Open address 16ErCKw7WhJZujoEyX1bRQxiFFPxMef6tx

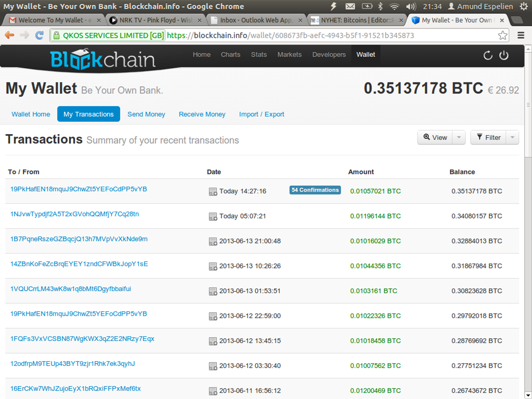(76, 389)
